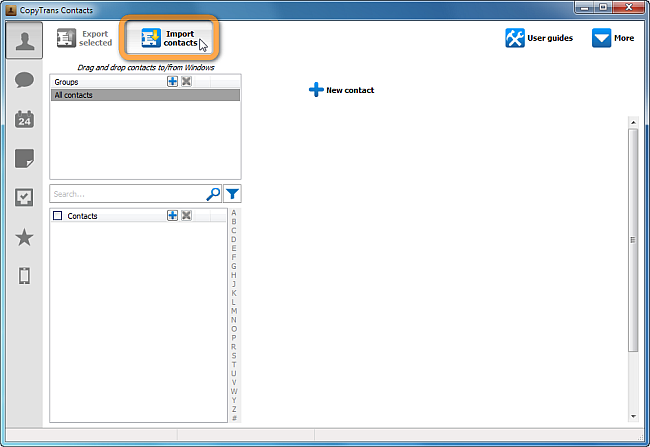Open the Messages speech bubble section
650x447 pixels.
tap(24, 80)
